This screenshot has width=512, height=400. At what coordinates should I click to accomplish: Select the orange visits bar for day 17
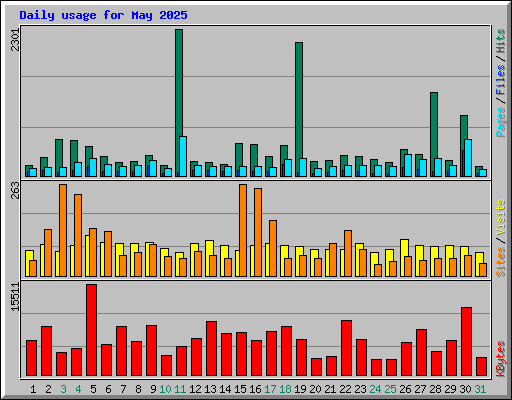coord(273,248)
